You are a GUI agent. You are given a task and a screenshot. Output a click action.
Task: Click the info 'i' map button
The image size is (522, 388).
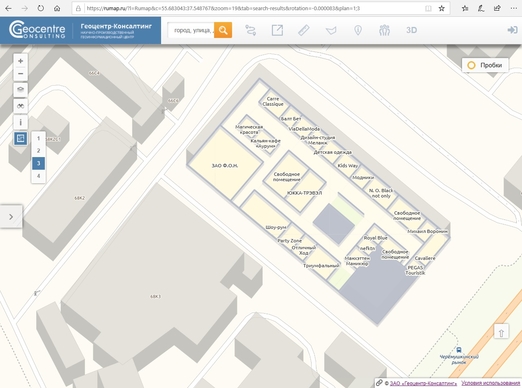(21, 122)
